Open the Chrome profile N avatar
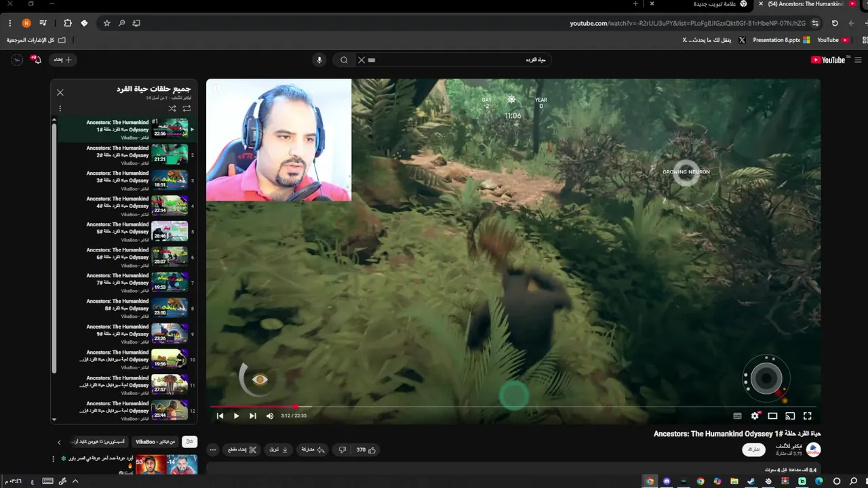The width and height of the screenshot is (868, 488). (x=26, y=23)
